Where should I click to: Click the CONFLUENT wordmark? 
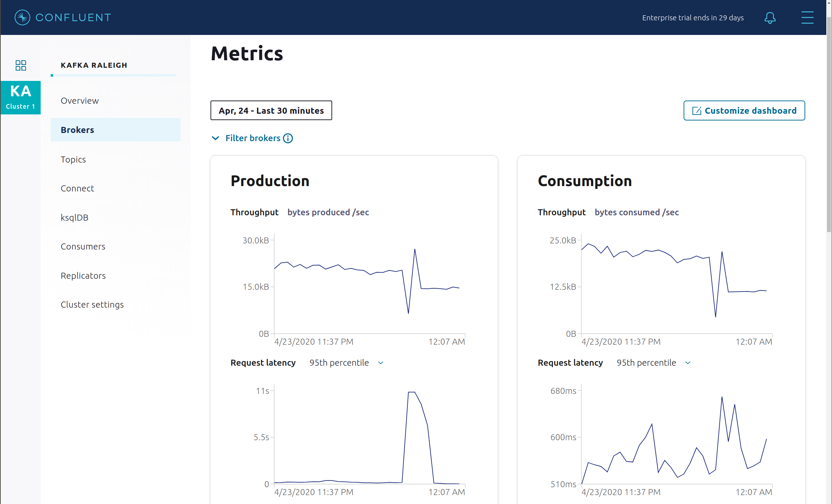tap(73, 17)
